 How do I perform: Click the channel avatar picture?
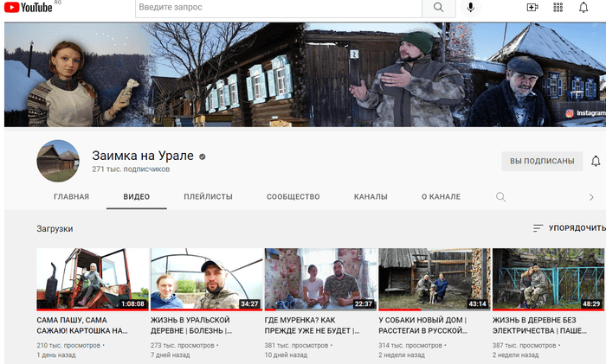pos(58,161)
